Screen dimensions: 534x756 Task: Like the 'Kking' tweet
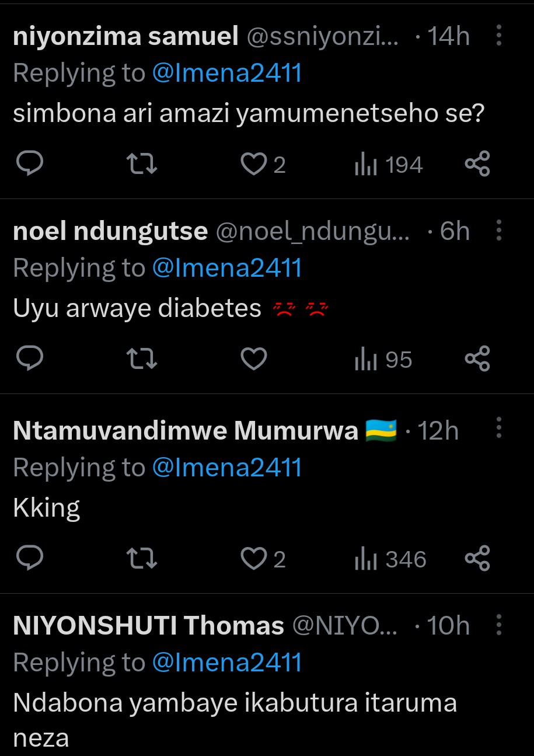(x=254, y=559)
